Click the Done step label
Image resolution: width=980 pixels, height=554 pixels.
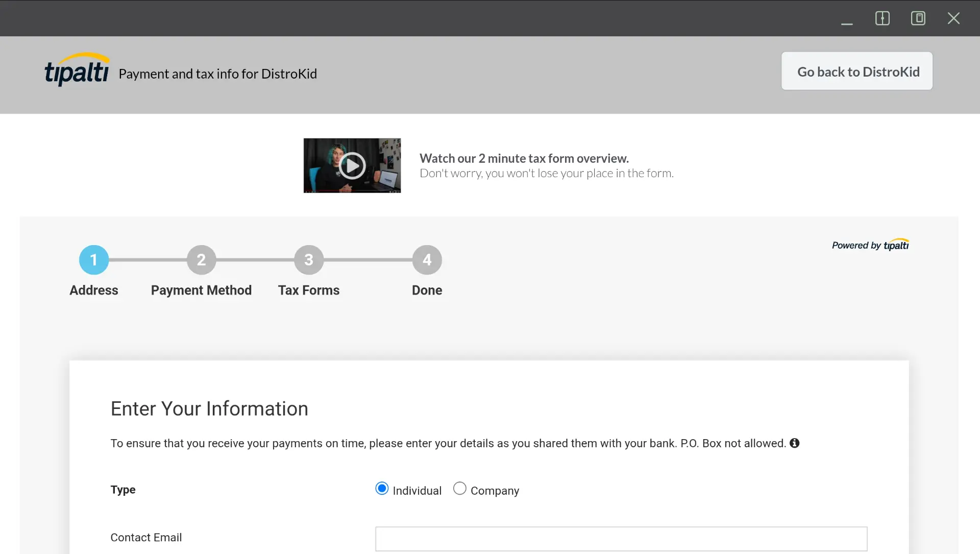pos(427,290)
